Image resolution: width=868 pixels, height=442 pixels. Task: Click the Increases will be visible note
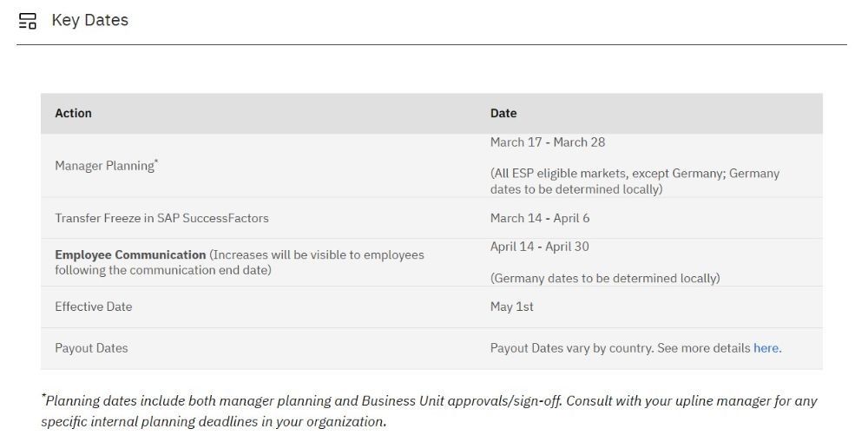(x=240, y=262)
